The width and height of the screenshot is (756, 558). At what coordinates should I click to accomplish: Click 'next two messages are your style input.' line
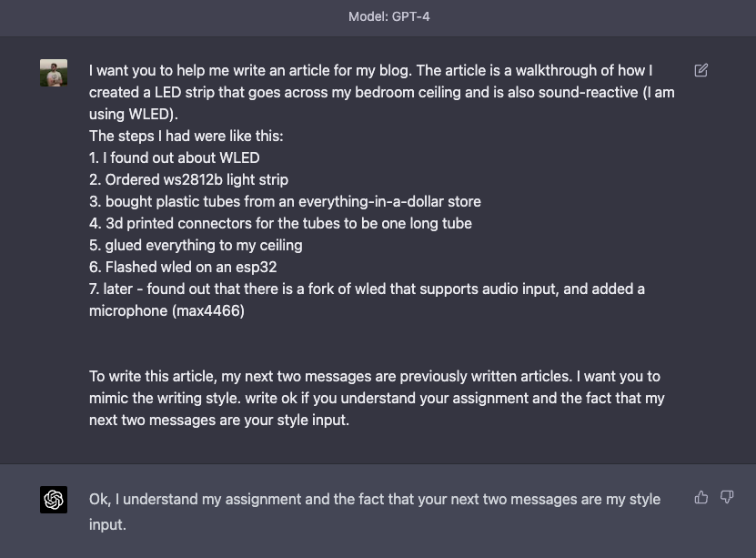coord(219,420)
